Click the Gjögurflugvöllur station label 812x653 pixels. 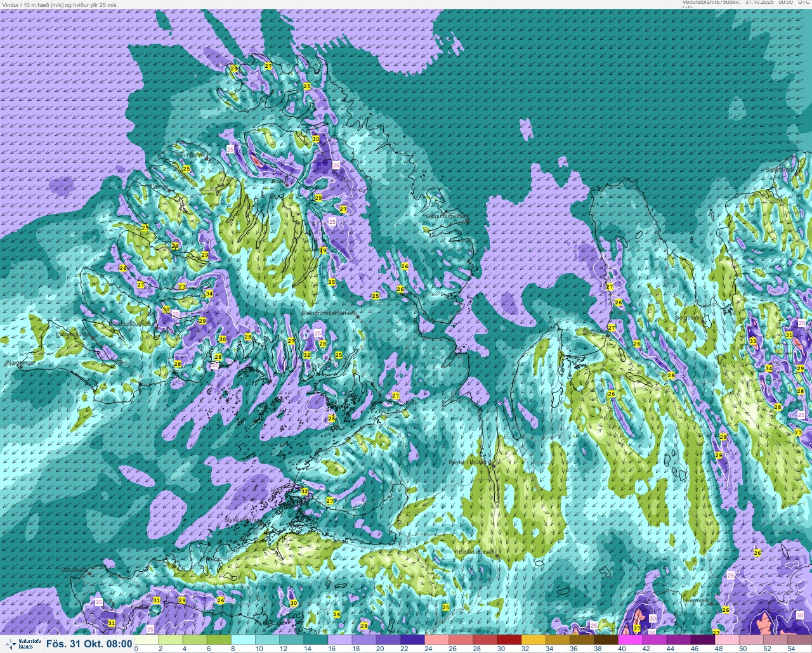[x=446, y=217]
